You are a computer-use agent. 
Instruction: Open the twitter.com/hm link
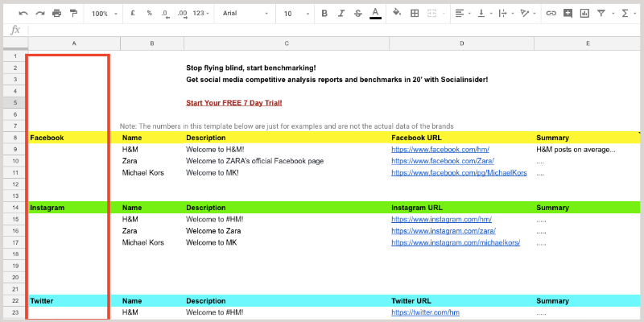click(426, 312)
